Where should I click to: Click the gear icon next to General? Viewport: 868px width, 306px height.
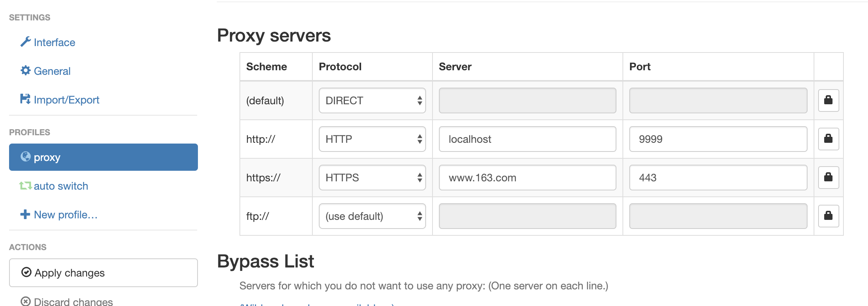pos(25,71)
